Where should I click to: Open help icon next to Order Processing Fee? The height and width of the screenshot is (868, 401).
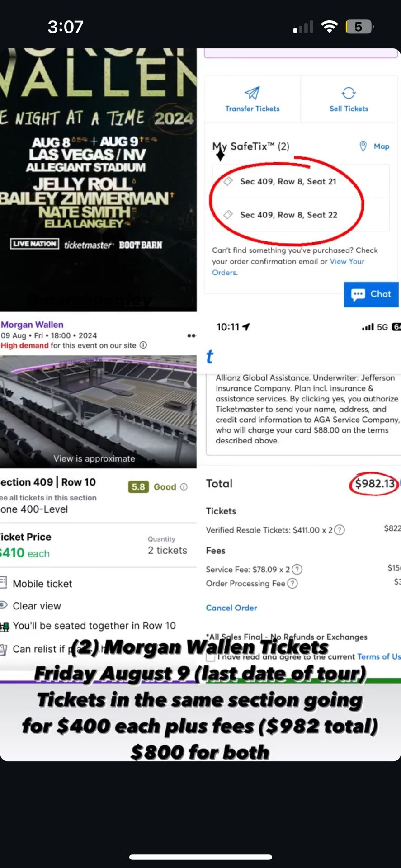pos(292,583)
